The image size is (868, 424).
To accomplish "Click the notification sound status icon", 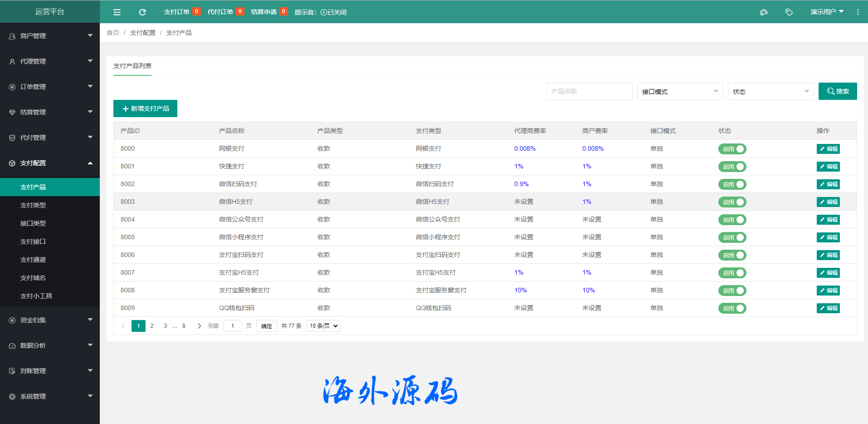I will 324,12.
